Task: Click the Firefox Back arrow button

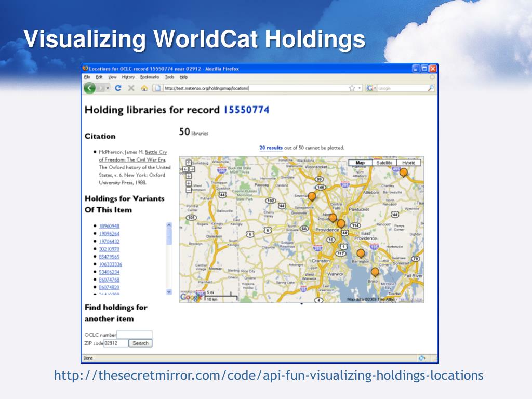Action: [89, 88]
